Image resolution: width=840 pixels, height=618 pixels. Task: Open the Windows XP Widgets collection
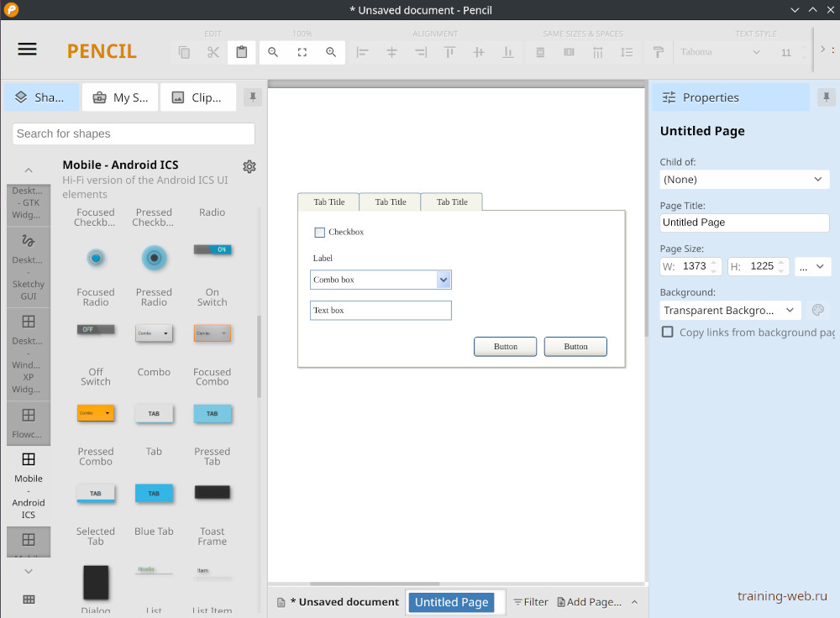[x=29, y=354]
